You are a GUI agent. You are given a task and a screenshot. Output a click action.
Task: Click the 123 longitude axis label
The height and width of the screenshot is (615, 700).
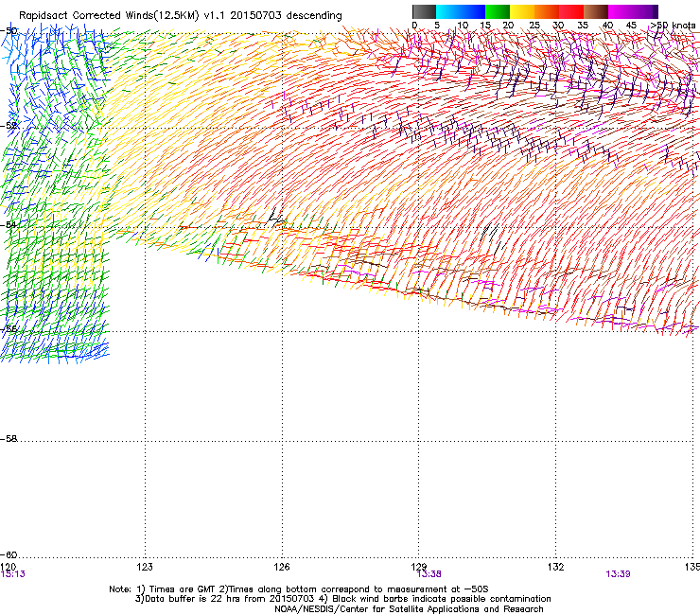pos(145,567)
